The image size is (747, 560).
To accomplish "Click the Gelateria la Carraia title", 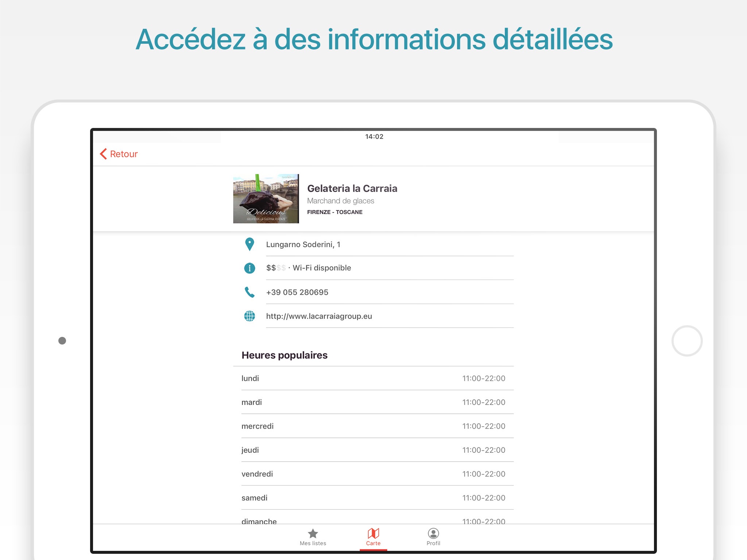I will [352, 188].
